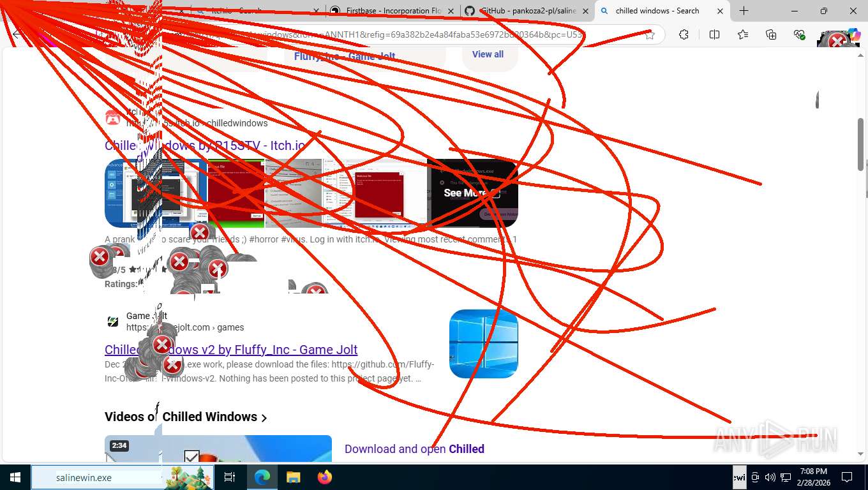Screen dimensions: 868x490
Task: Close the chilled windows - Search tab
Action: 720,11
